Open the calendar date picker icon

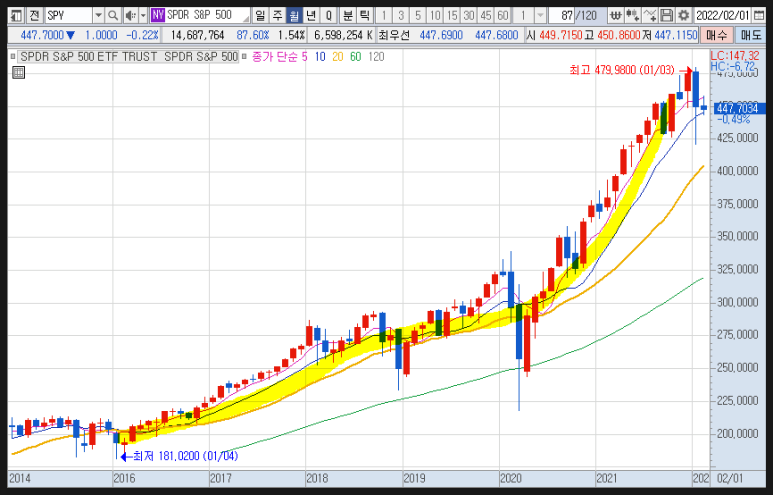pos(758,16)
